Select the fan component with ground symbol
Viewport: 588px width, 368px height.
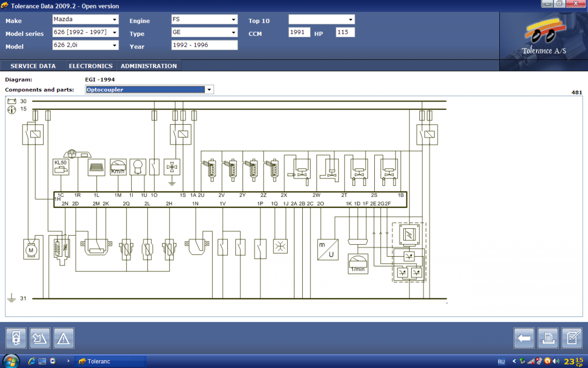[172, 167]
